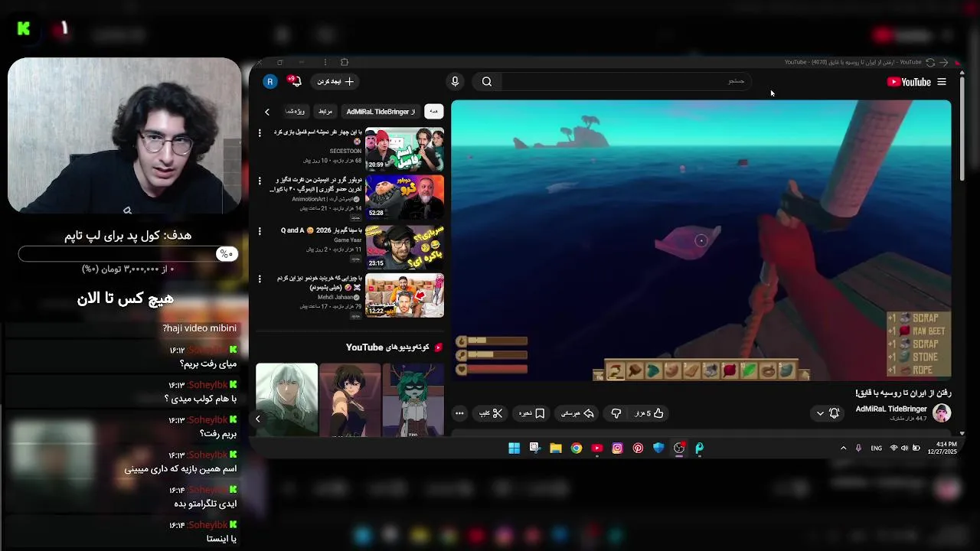
Task: Dislike the video with thumbs down
Action: coord(616,413)
